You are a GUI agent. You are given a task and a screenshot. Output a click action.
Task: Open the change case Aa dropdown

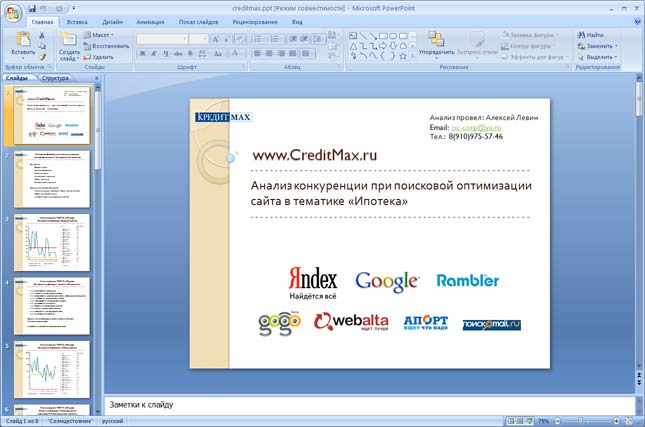click(x=218, y=53)
